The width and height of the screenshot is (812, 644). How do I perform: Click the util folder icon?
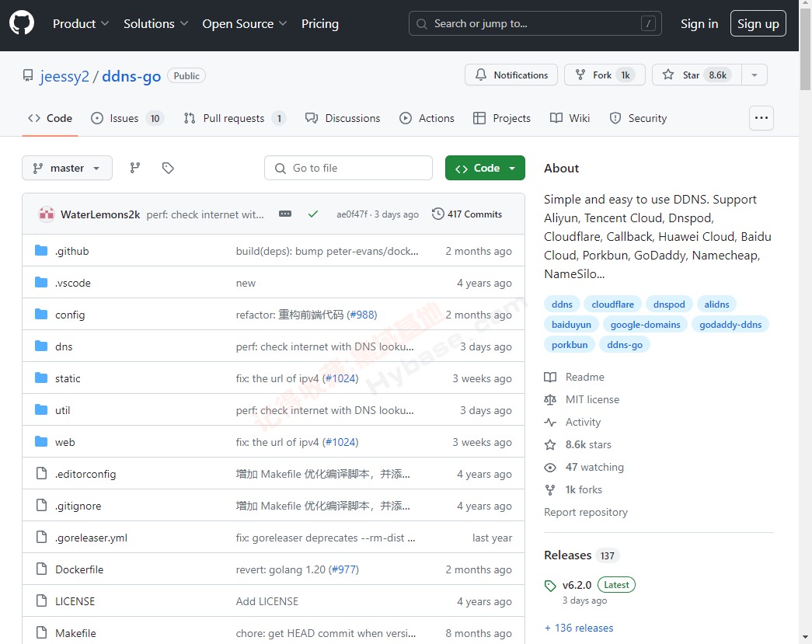click(41, 410)
